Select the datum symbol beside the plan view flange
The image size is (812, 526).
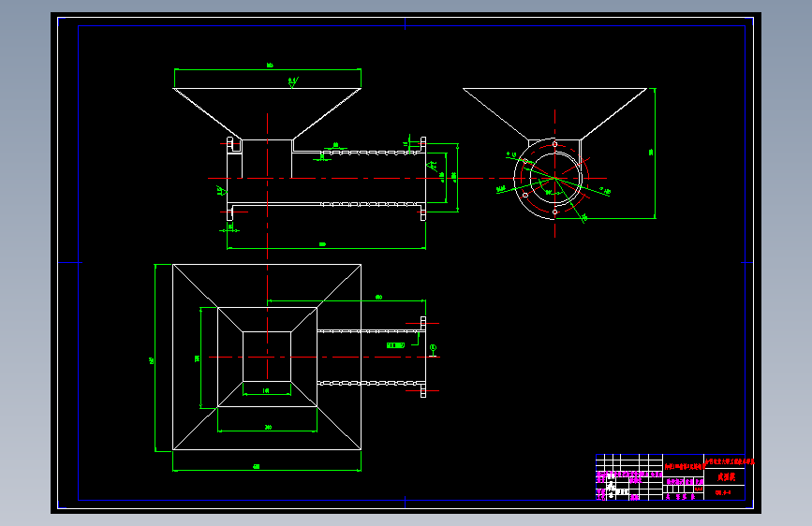click(433, 350)
